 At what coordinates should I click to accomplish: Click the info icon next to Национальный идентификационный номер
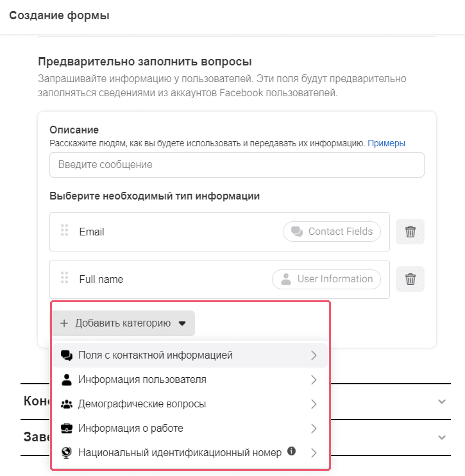coord(291,451)
